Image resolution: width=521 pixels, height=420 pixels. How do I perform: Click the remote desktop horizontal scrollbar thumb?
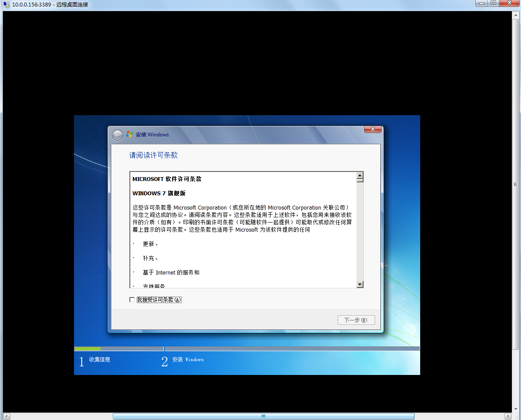(264, 417)
